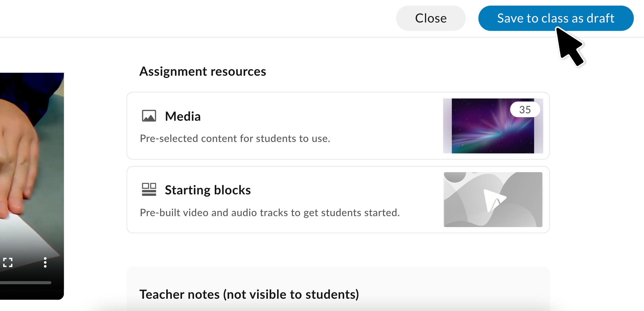Click Save to class as draft
The image size is (644, 311).
pos(556,18)
